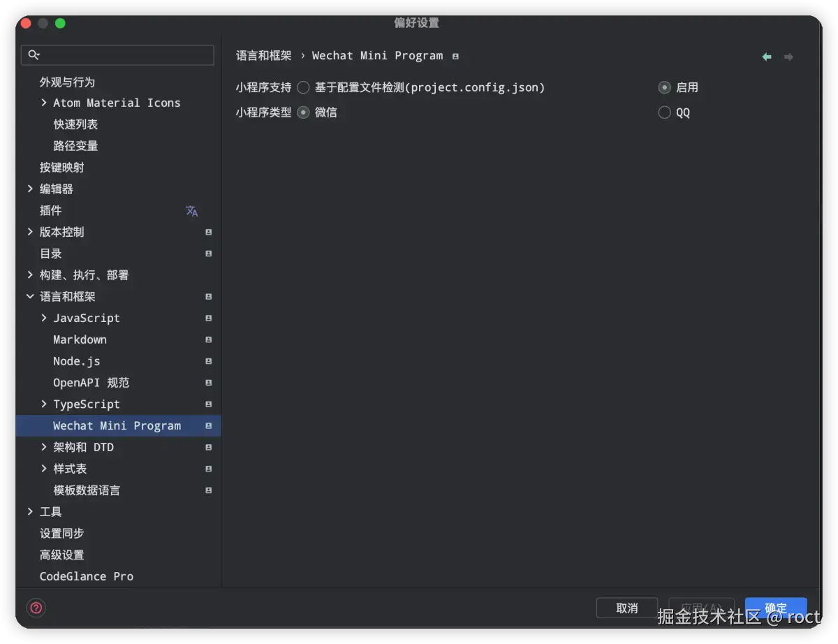Click the back navigation arrow
Screen dimensions: 838x644
point(767,57)
